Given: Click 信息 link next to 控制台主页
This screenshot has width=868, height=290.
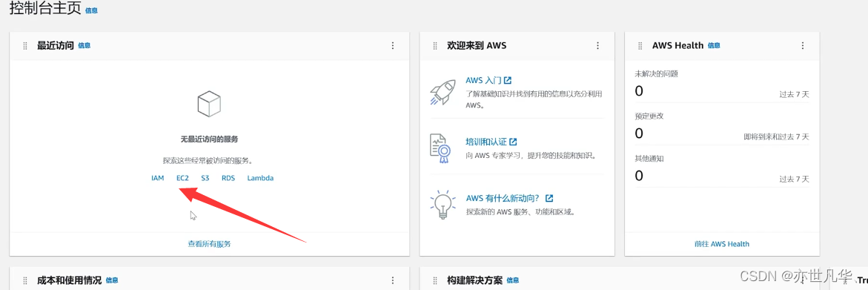Looking at the screenshot, I should (x=92, y=10).
